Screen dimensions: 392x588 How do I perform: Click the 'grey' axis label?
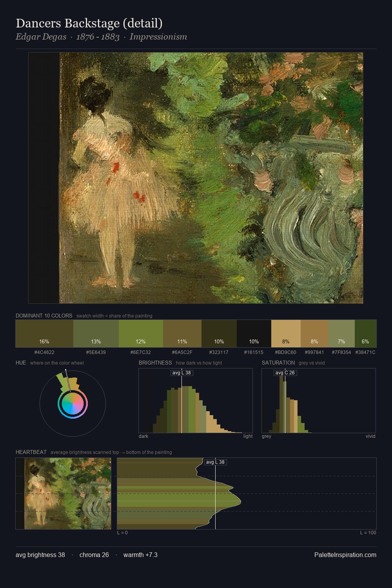(x=267, y=436)
